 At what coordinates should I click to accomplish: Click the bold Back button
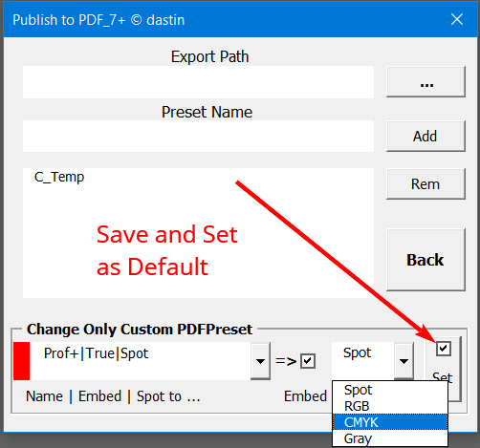pyautogui.click(x=425, y=260)
